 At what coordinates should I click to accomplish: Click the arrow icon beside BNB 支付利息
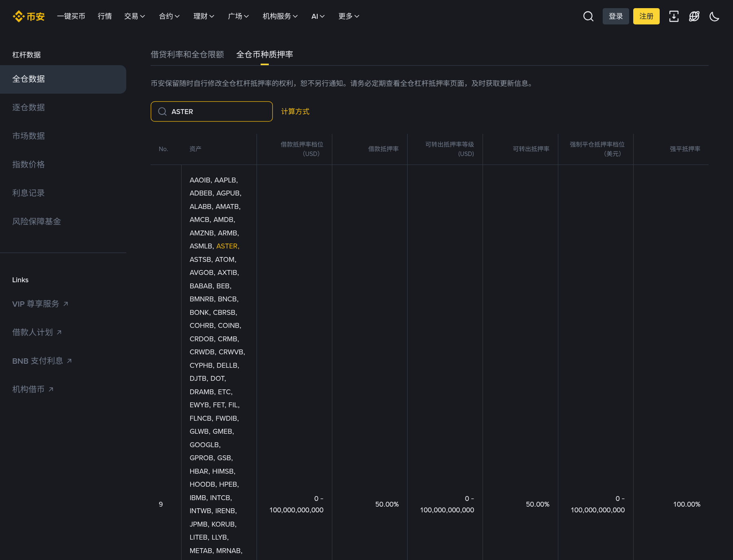coord(69,361)
